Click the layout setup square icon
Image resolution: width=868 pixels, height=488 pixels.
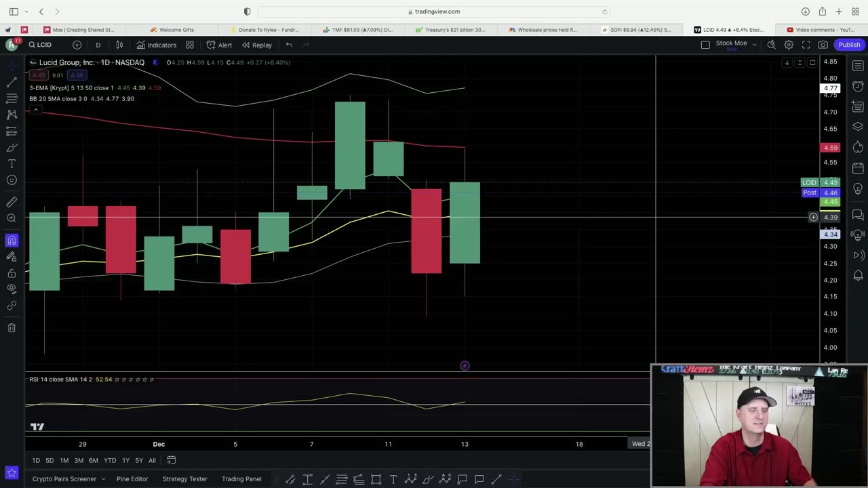click(x=705, y=45)
